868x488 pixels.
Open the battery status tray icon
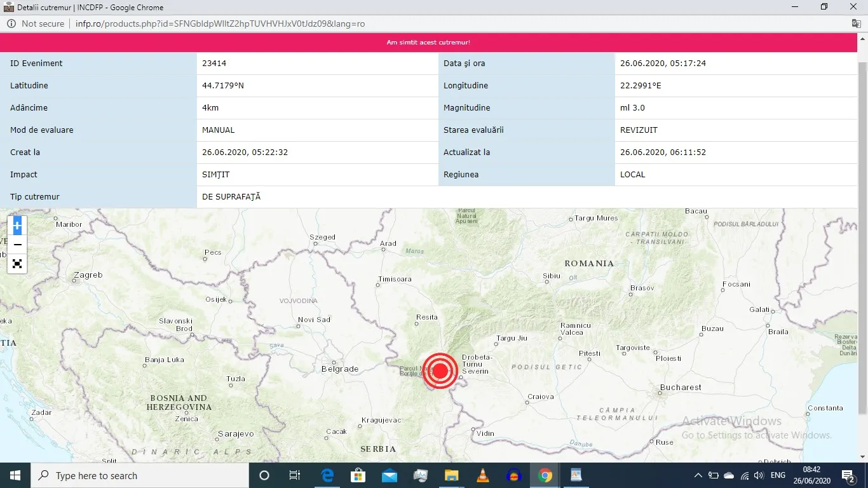click(714, 475)
